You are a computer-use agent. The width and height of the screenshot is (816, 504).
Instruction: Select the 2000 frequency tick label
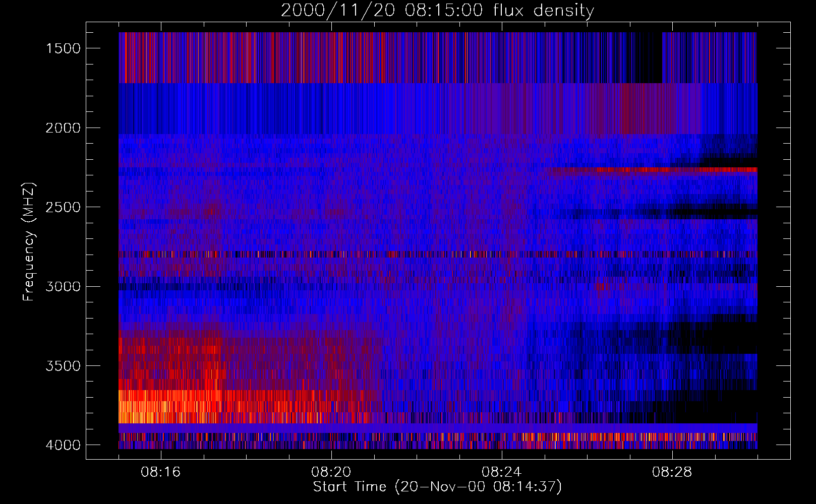coord(63,128)
